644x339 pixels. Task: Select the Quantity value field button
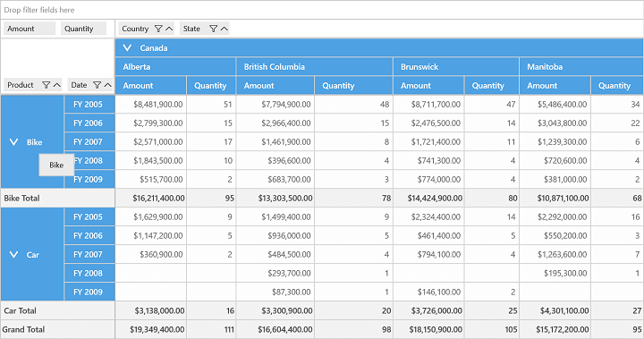84,29
